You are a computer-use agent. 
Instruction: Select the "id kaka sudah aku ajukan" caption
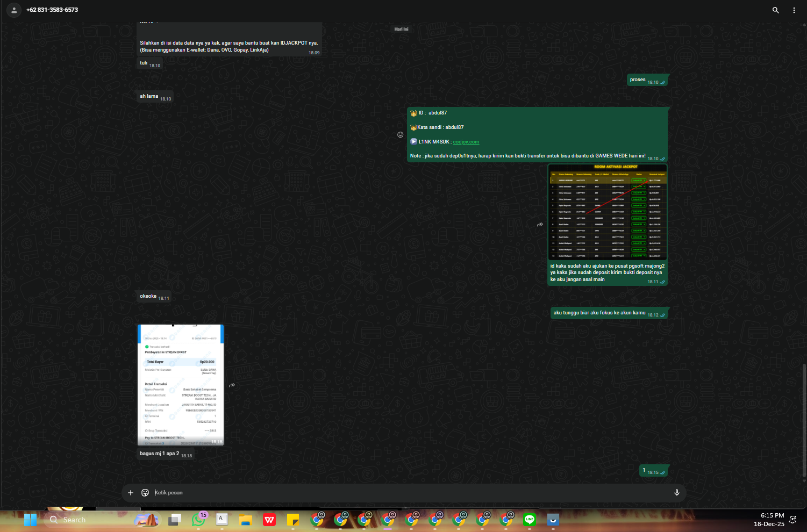pos(607,272)
